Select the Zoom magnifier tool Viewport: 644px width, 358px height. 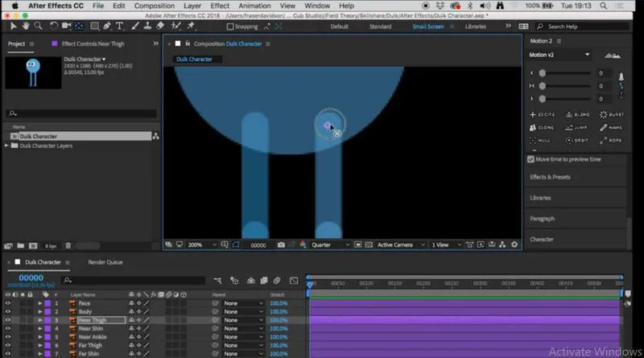(38, 27)
